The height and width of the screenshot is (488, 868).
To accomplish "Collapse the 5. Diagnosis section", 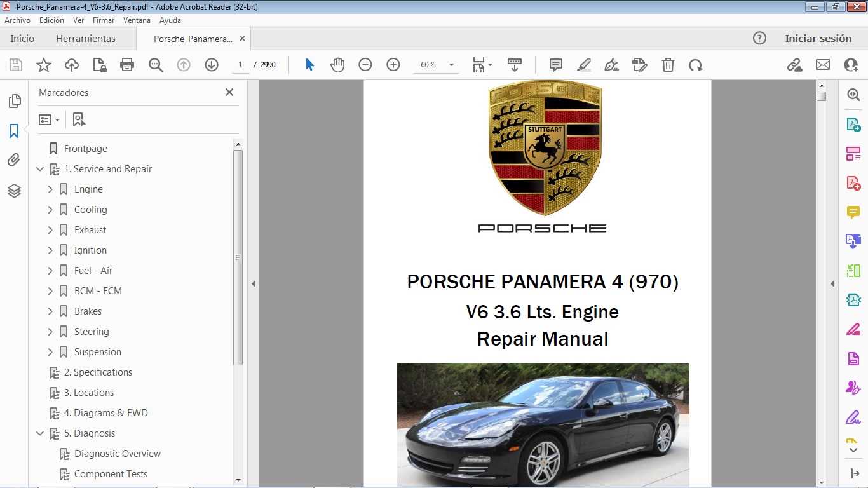I will pos(40,433).
